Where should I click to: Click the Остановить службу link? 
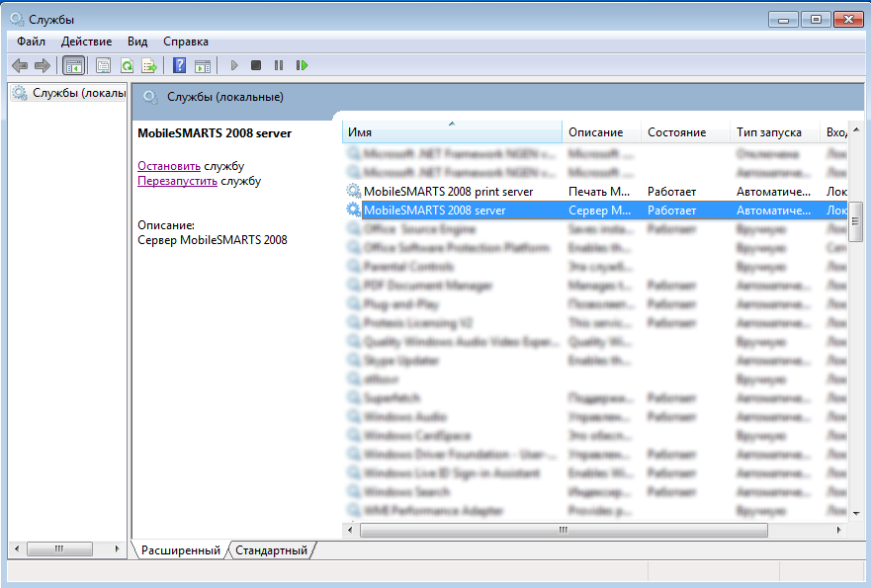point(169,166)
